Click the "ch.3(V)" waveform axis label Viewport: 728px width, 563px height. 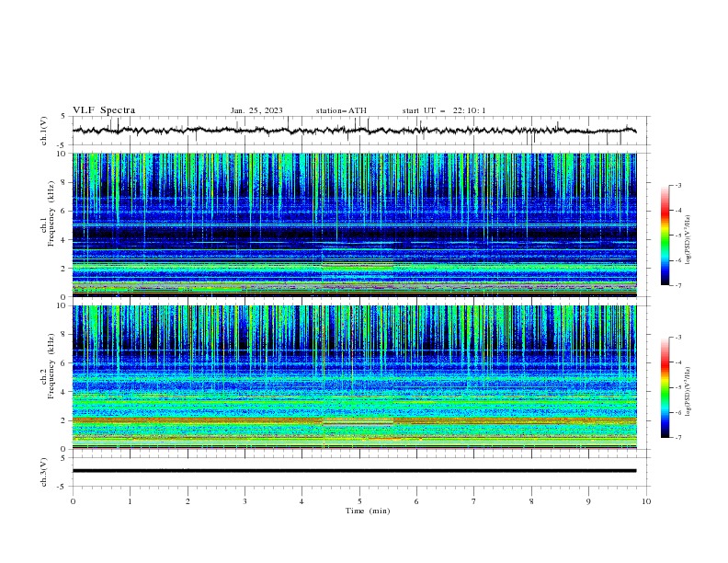44,472
